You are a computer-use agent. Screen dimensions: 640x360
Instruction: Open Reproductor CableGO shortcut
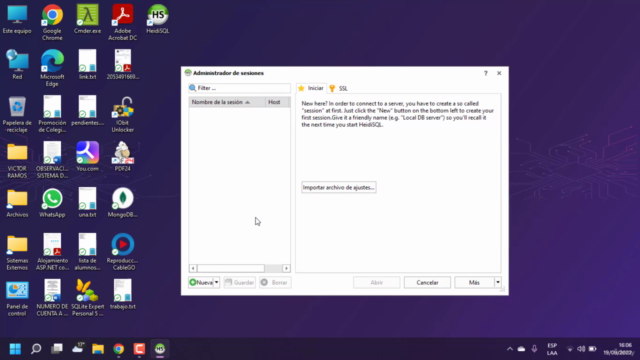point(122,252)
